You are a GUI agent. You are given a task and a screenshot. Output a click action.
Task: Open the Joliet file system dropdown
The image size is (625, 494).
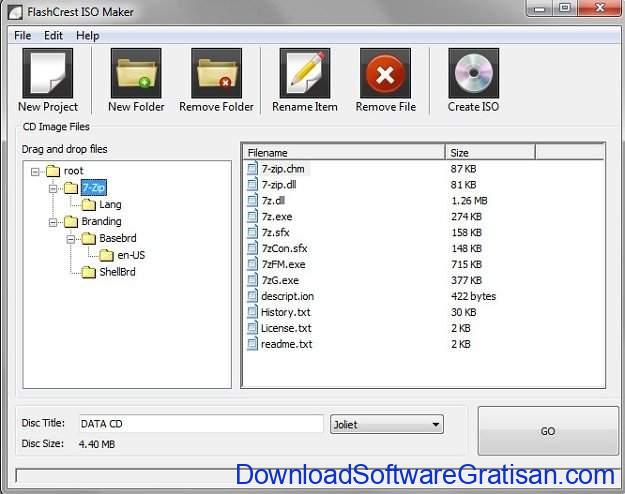(387, 424)
